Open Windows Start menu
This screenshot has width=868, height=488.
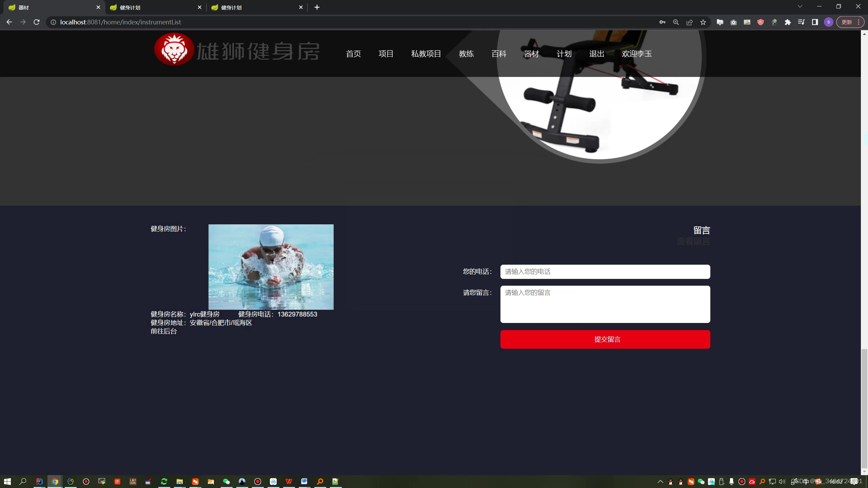coord(7,481)
